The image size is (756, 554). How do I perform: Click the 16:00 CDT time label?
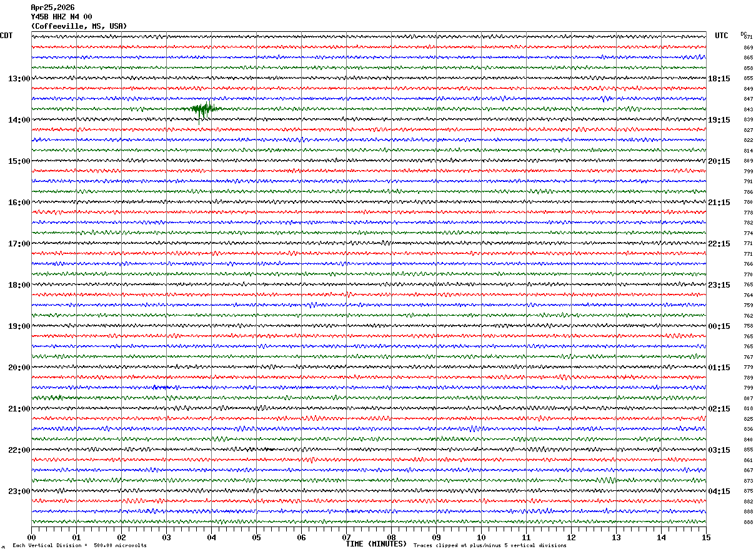pos(19,203)
